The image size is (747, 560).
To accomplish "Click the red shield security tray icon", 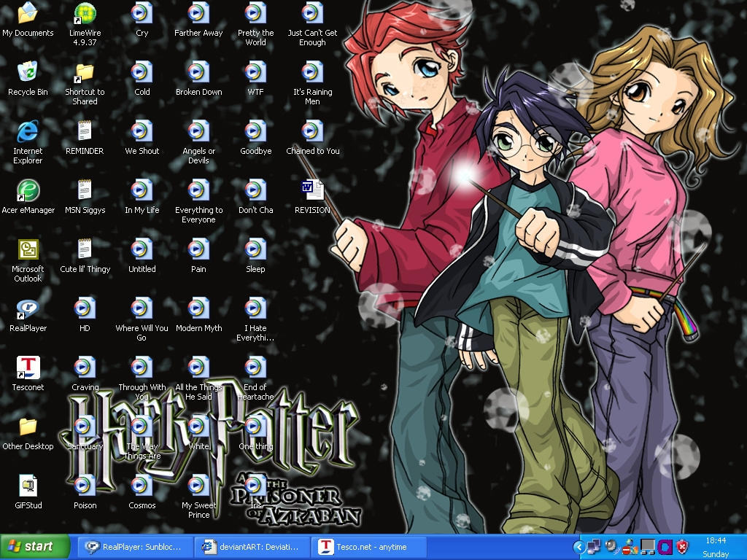I will pyautogui.click(x=682, y=547).
